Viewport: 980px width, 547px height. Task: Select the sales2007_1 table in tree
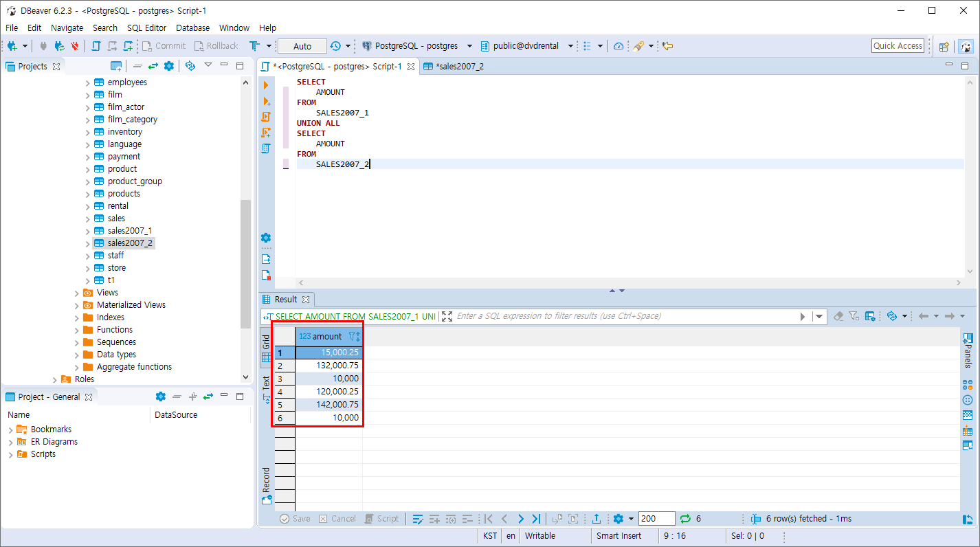click(x=129, y=231)
